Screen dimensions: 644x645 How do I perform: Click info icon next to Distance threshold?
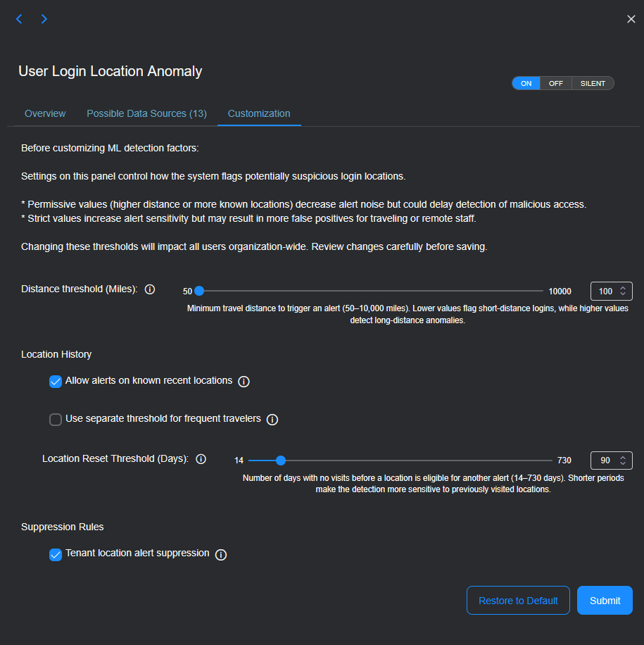click(x=150, y=289)
